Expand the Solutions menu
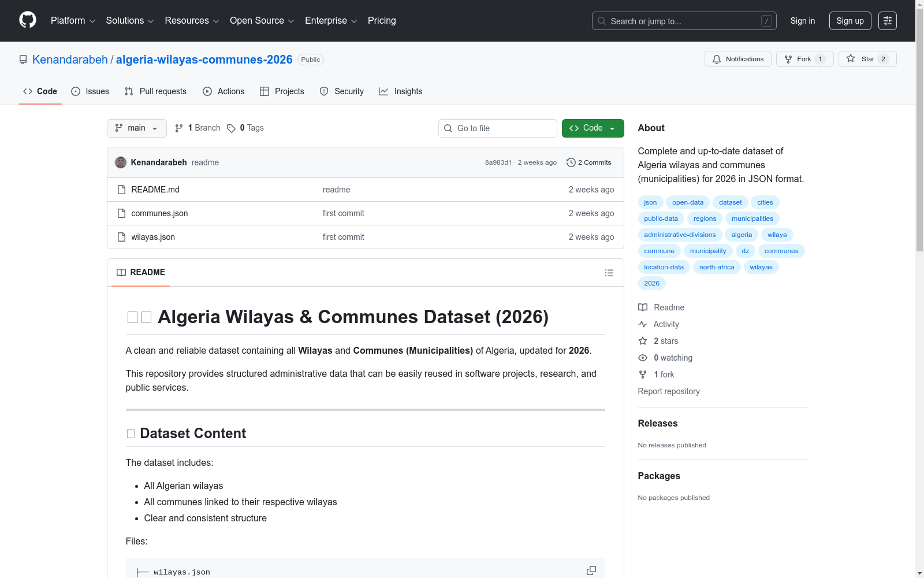 coord(130,21)
